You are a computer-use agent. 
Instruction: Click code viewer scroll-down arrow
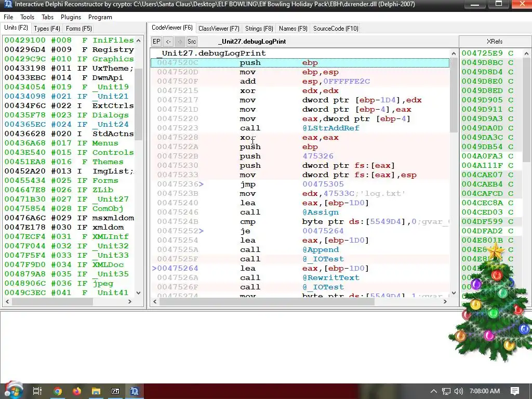coord(454,292)
